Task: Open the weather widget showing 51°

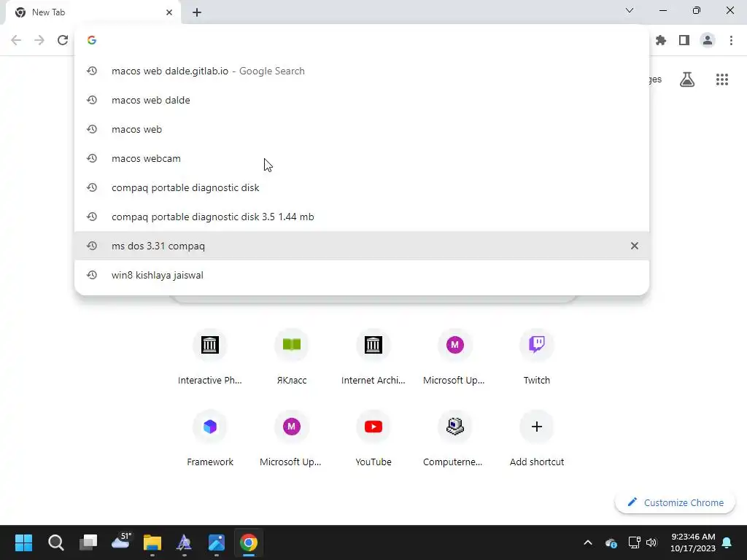Action: tap(120, 542)
